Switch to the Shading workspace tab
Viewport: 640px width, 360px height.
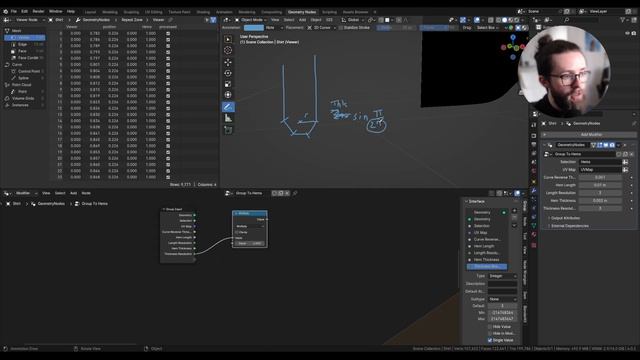(203, 12)
